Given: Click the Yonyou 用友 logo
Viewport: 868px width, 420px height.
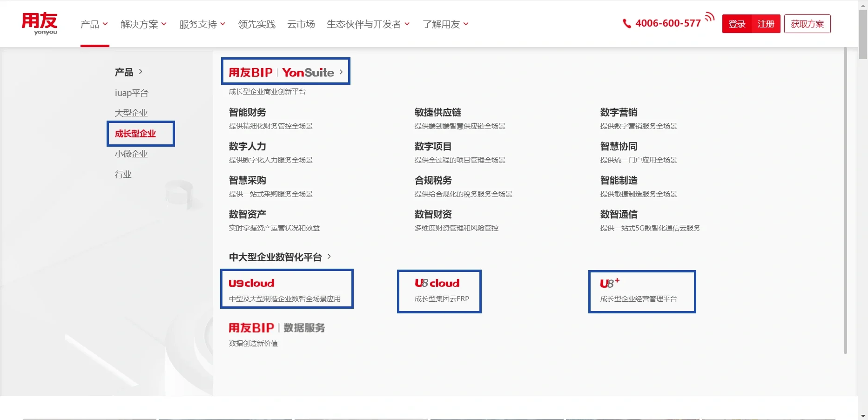Looking at the screenshot, I should [40, 23].
